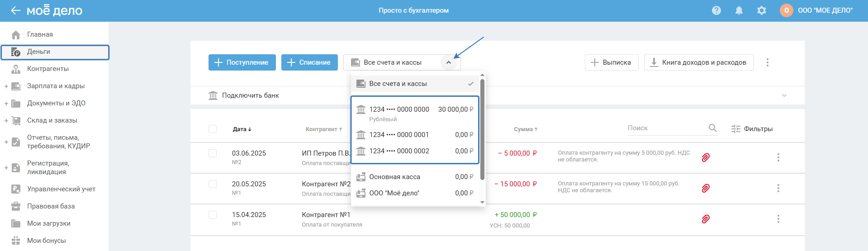Open notifications bell icon

point(739,10)
